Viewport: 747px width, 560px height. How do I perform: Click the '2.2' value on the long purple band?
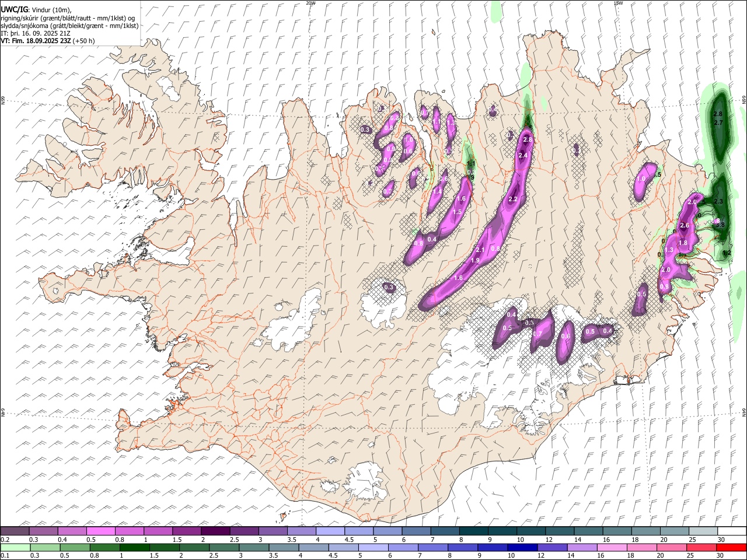tap(513, 199)
